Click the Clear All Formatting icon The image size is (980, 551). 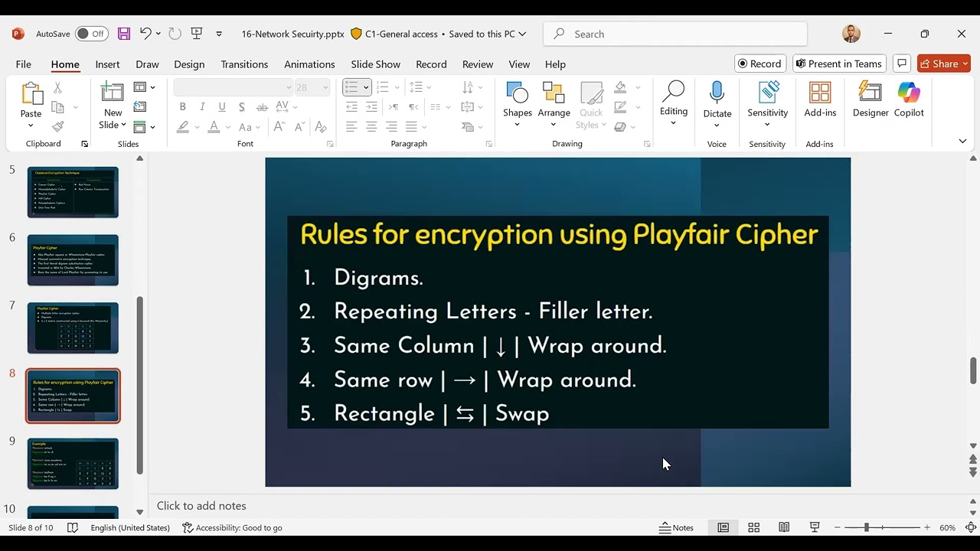click(x=321, y=127)
